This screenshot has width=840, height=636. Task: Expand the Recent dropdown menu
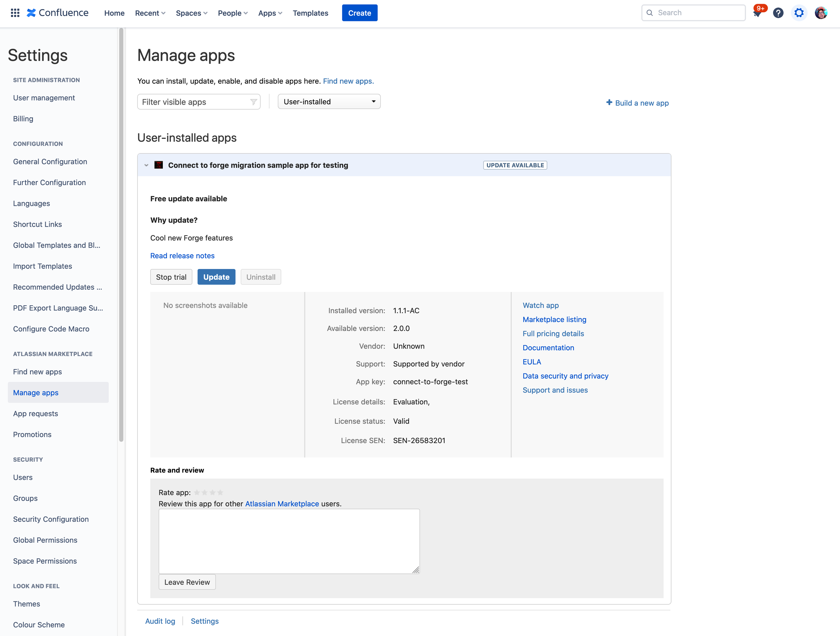[150, 13]
